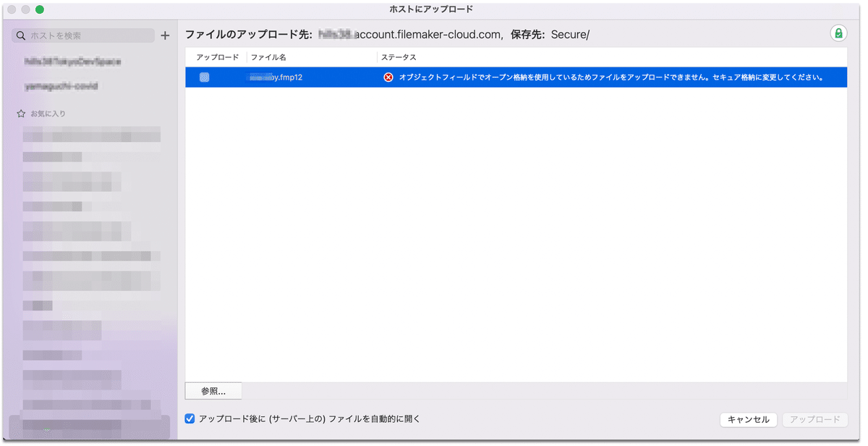The height and width of the screenshot is (446, 868).
Task: Sort by the ファイル名 column header
Action: tap(270, 56)
